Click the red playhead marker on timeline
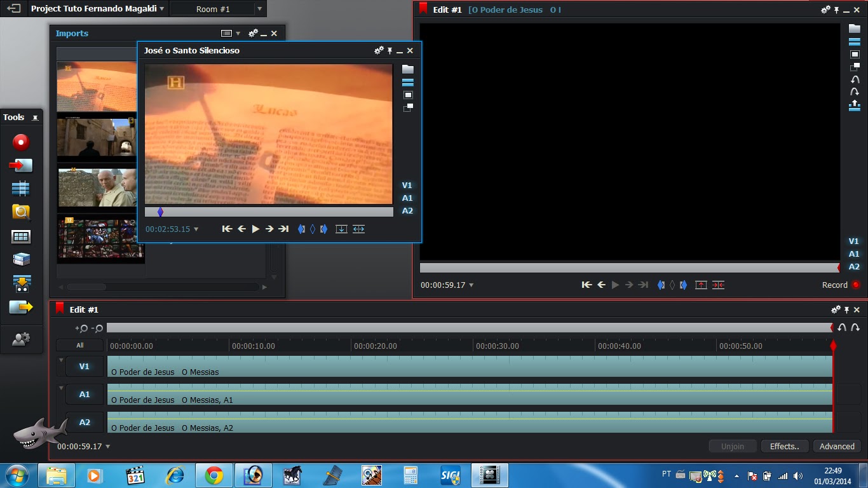This screenshot has width=868, height=488. 833,346
